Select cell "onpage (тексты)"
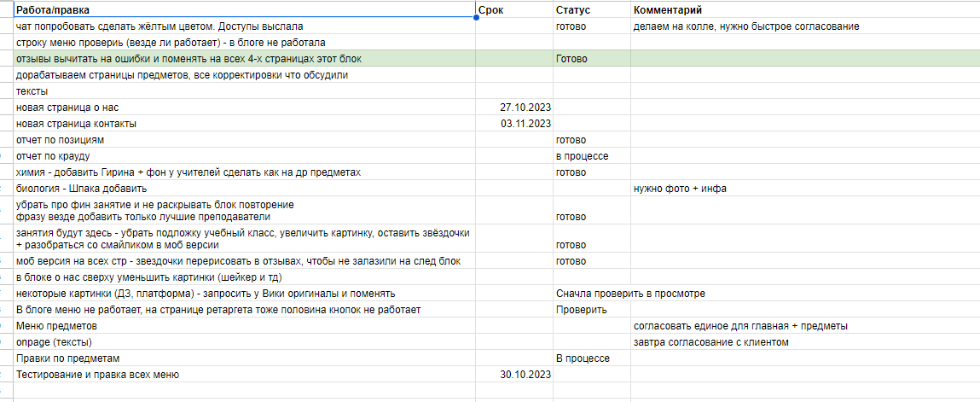Image resolution: width=980 pixels, height=402 pixels. click(x=245, y=342)
